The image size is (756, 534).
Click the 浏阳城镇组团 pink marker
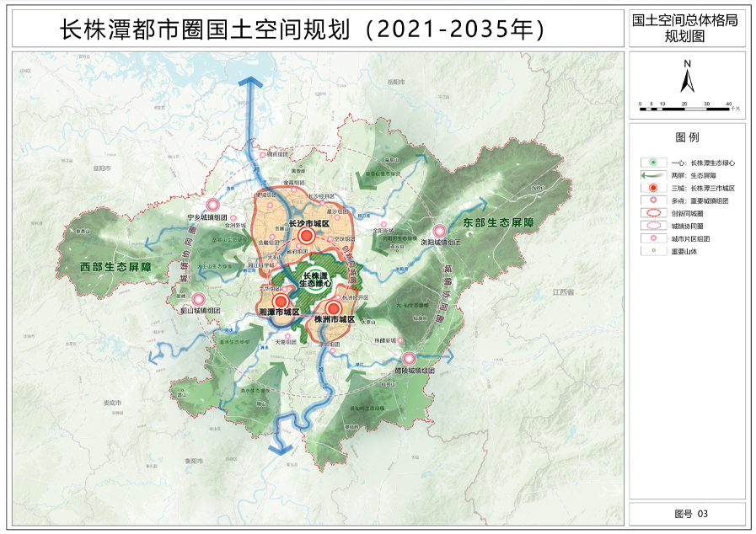point(439,231)
